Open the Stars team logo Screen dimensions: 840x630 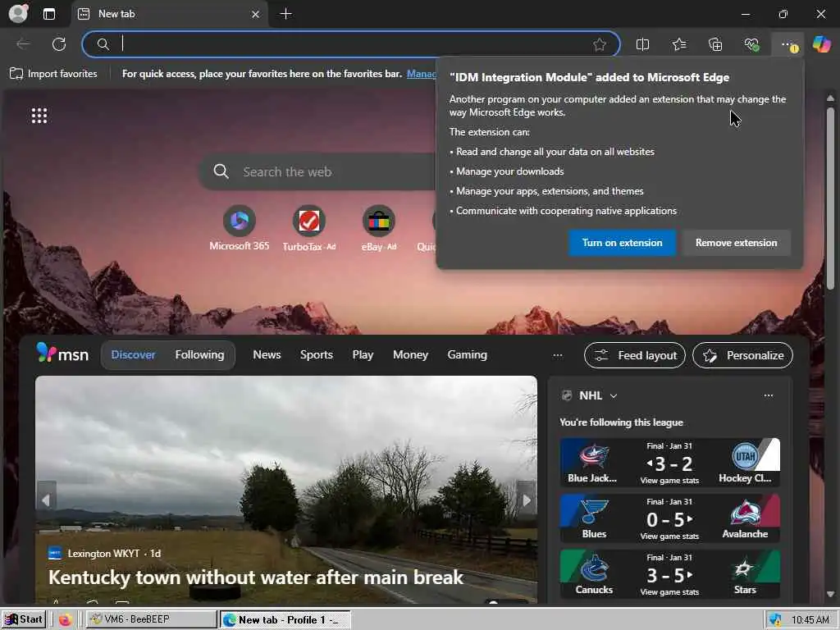[x=745, y=568]
